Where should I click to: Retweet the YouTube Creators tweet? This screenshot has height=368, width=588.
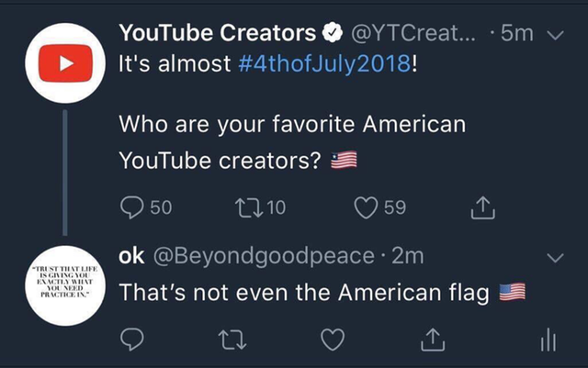[249, 207]
